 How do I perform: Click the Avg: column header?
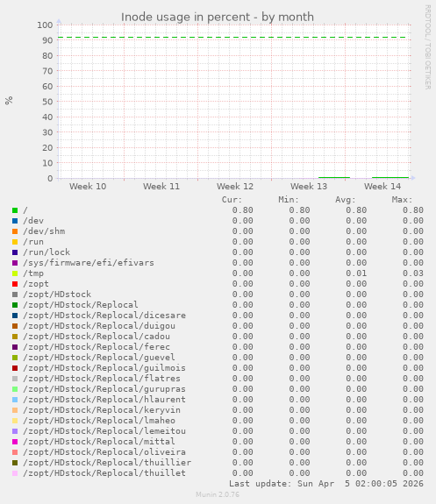coord(346,200)
